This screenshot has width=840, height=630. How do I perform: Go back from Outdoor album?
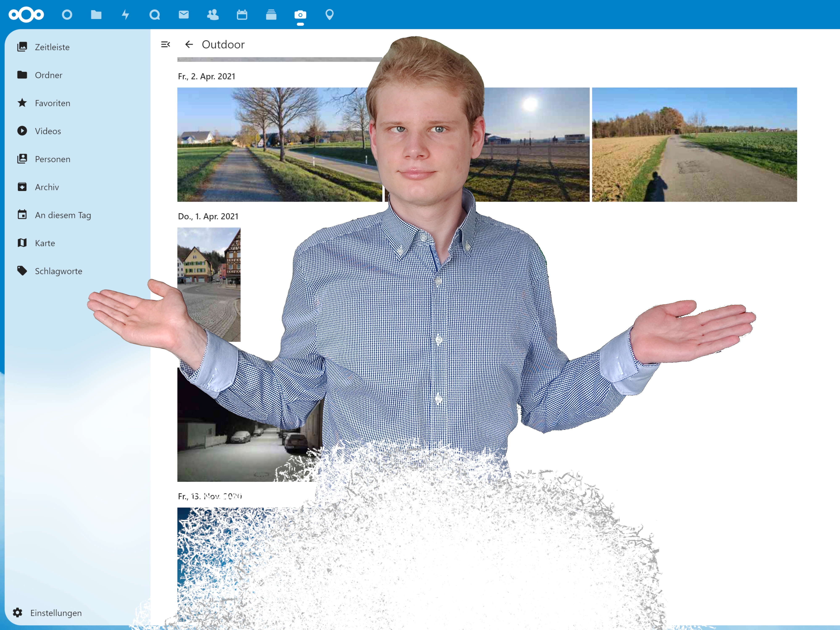pyautogui.click(x=189, y=45)
